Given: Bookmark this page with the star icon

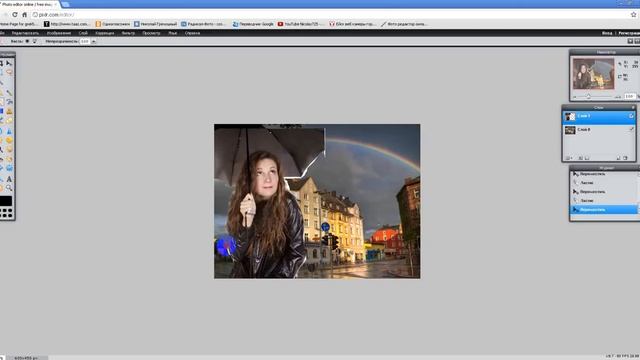Looking at the screenshot, I should [633, 14].
